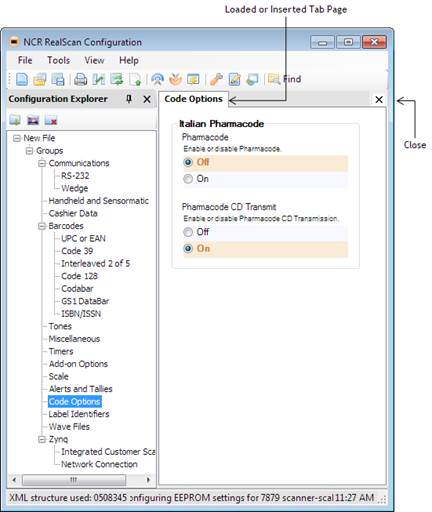Open the Tools menu
The image size is (432, 512).
58,60
